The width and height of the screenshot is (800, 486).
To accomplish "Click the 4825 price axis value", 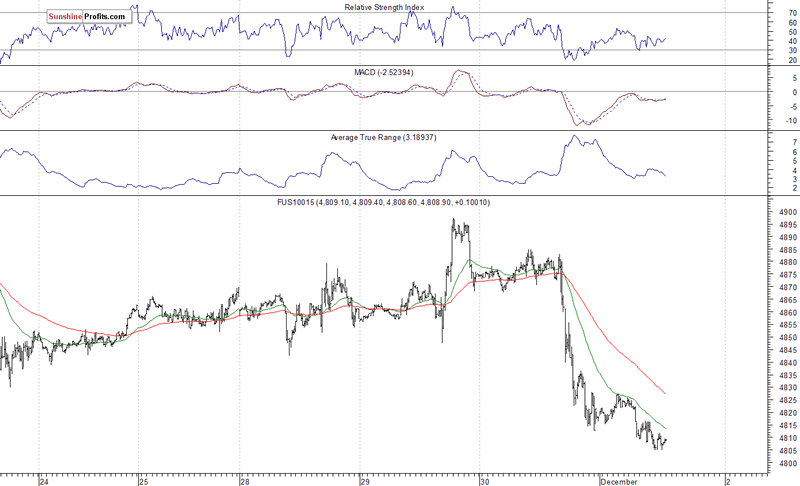I will [788, 400].
